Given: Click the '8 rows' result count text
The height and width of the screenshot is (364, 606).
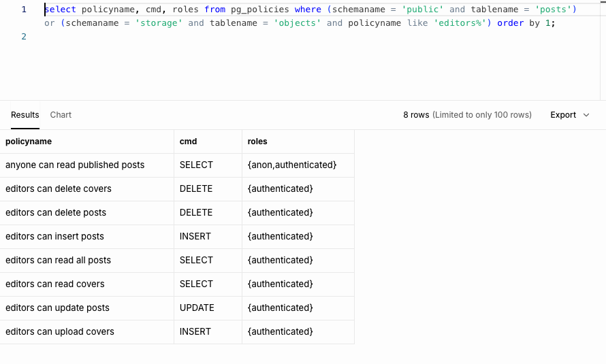Looking at the screenshot, I should [x=416, y=115].
